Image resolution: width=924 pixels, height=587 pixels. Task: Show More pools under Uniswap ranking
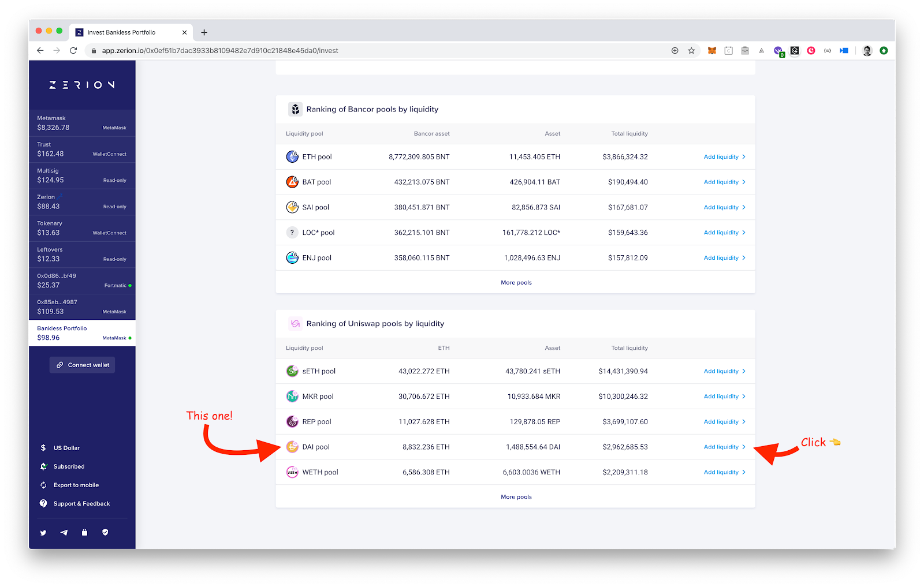(516, 497)
